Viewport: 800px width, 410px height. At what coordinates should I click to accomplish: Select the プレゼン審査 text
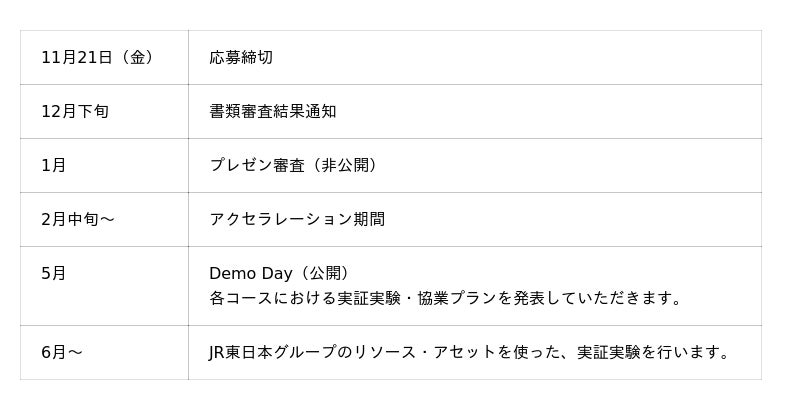(x=257, y=165)
